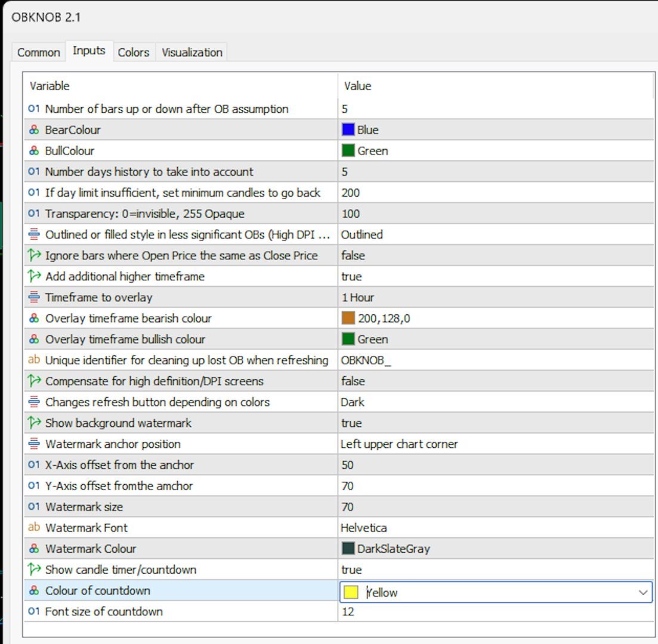Click the enum list icon next to 'Timeframe to overlay'
The width and height of the screenshot is (658, 644).
[x=34, y=297]
